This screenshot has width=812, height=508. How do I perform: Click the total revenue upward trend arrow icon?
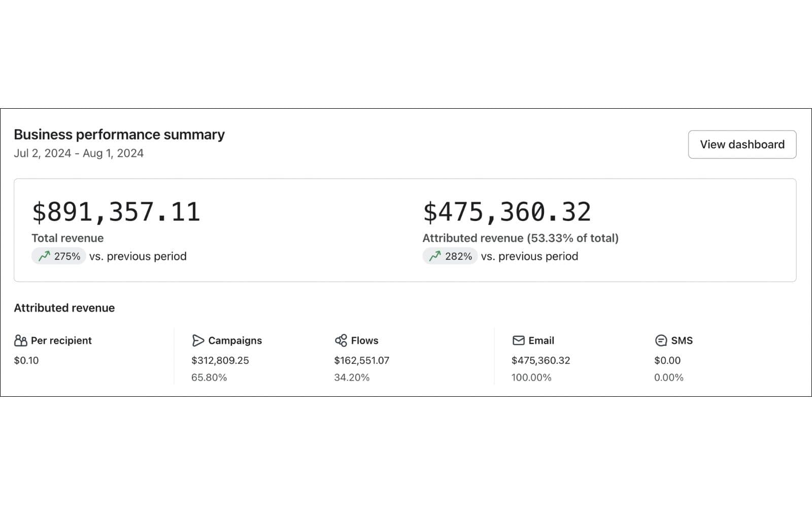coord(44,256)
